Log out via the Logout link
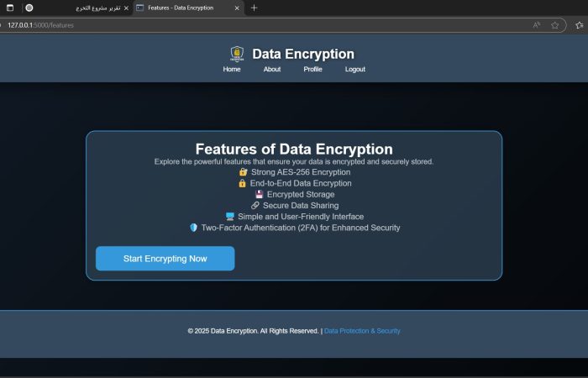The image size is (588, 378). coord(355,69)
